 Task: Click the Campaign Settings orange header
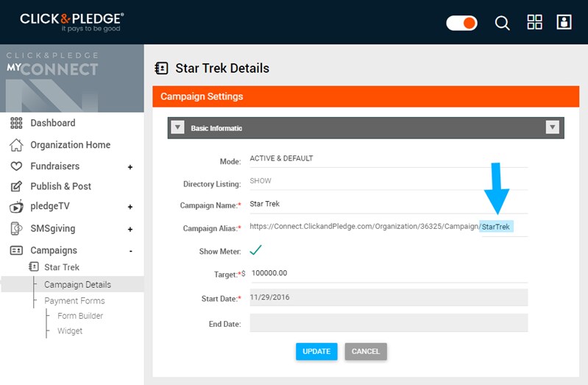(x=366, y=96)
